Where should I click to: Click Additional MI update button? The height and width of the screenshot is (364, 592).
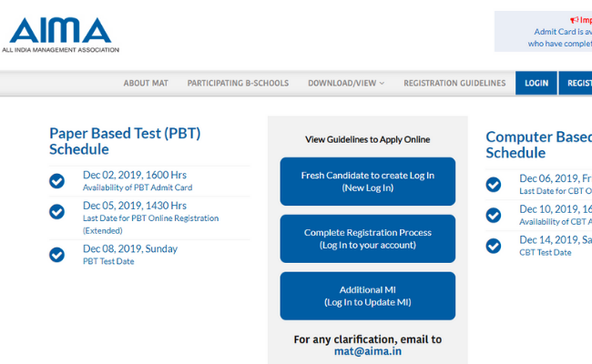(368, 296)
